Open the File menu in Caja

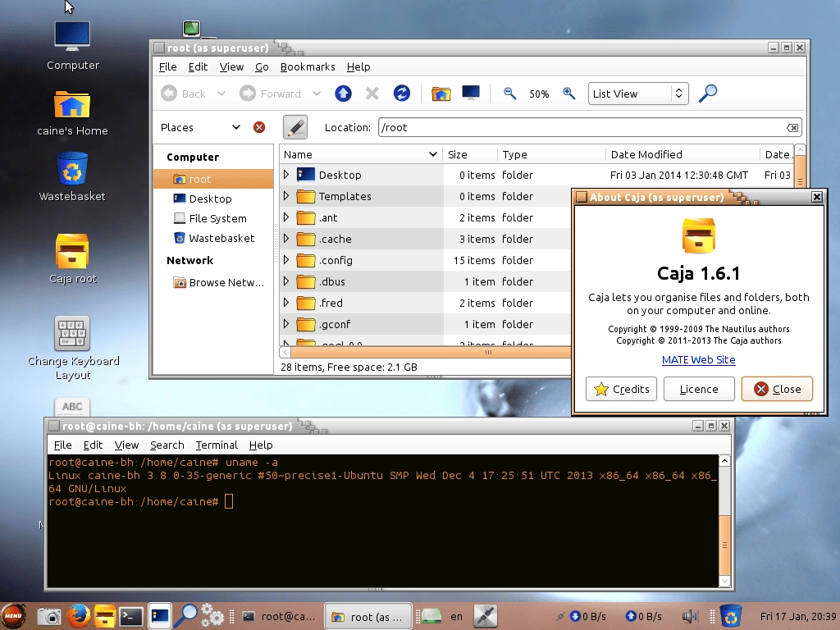point(167,67)
